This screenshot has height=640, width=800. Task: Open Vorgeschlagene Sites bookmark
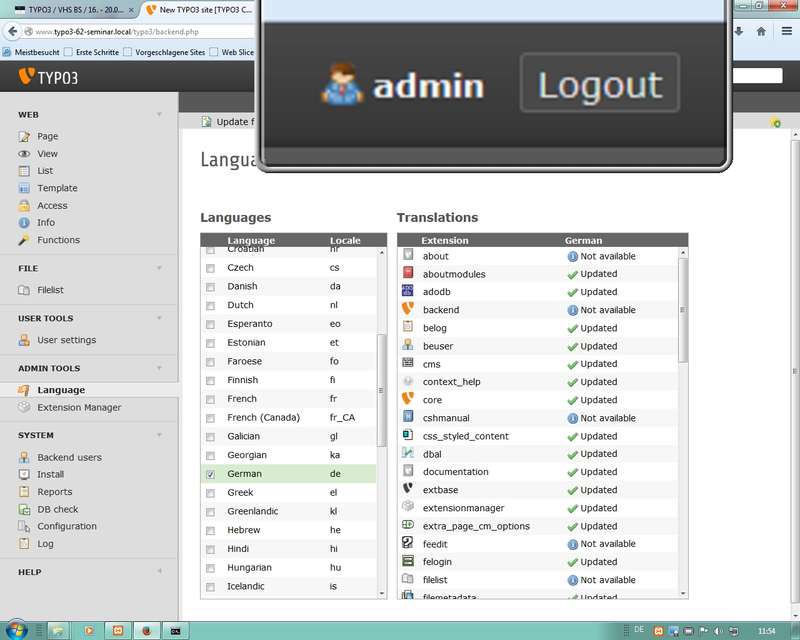(164, 52)
